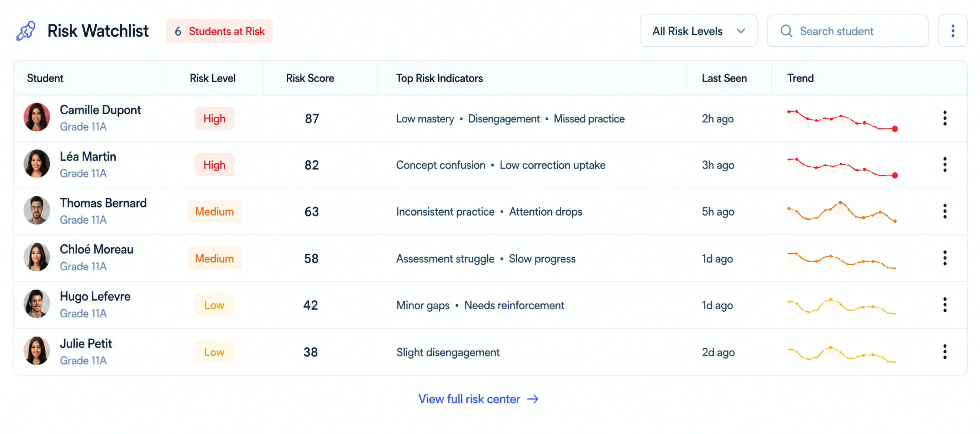The height and width of the screenshot is (434, 980).
Task: Expand the All Risk Levels dropdown
Action: [x=698, y=31]
